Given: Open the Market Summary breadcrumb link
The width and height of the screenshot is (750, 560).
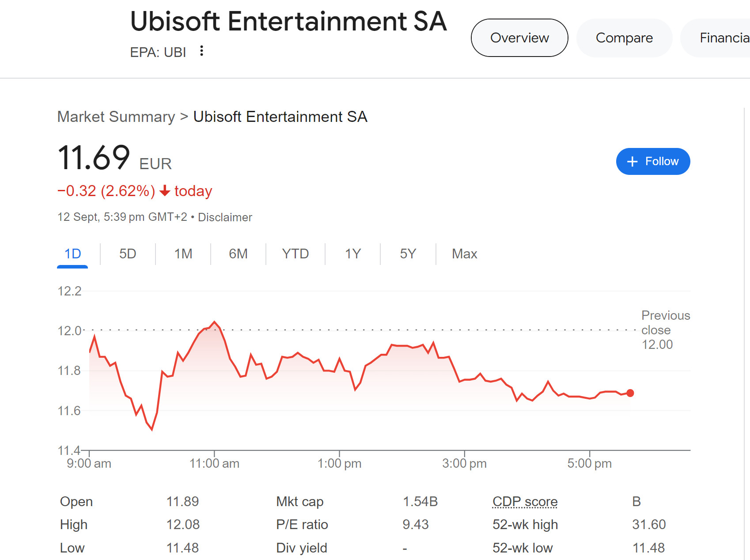Looking at the screenshot, I should coord(116,117).
